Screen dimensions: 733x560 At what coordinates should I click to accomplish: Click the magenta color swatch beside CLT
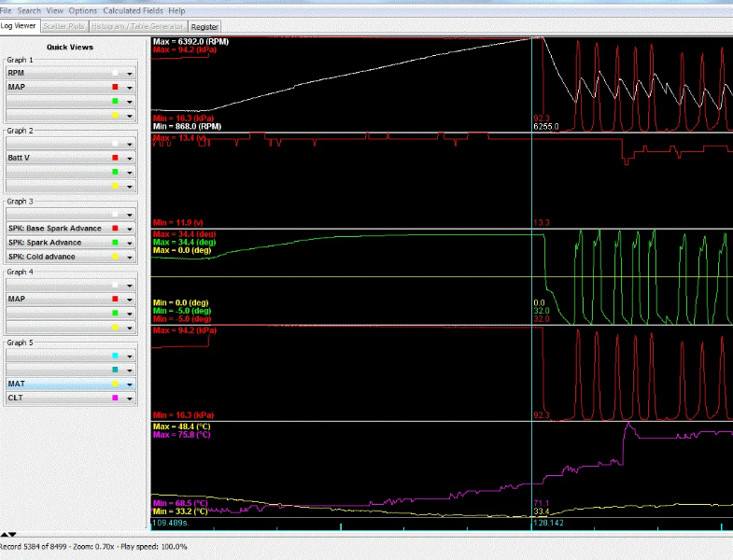point(114,399)
